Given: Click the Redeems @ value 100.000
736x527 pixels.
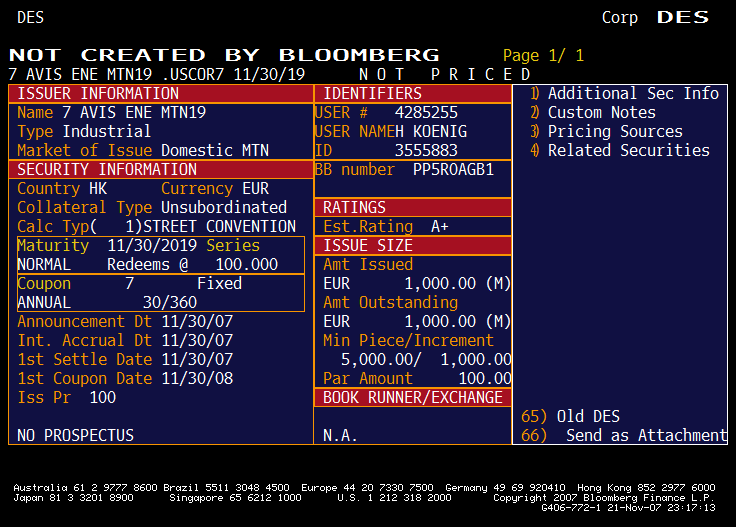Looking at the screenshot, I should point(246,265).
